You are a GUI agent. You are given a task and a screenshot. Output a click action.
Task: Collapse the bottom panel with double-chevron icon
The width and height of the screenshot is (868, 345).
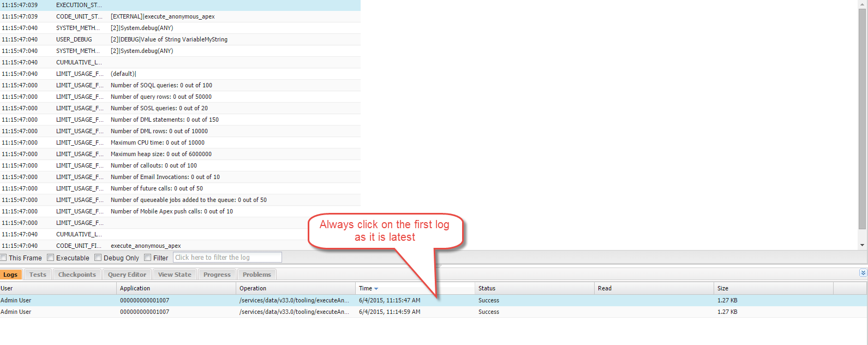click(x=863, y=273)
